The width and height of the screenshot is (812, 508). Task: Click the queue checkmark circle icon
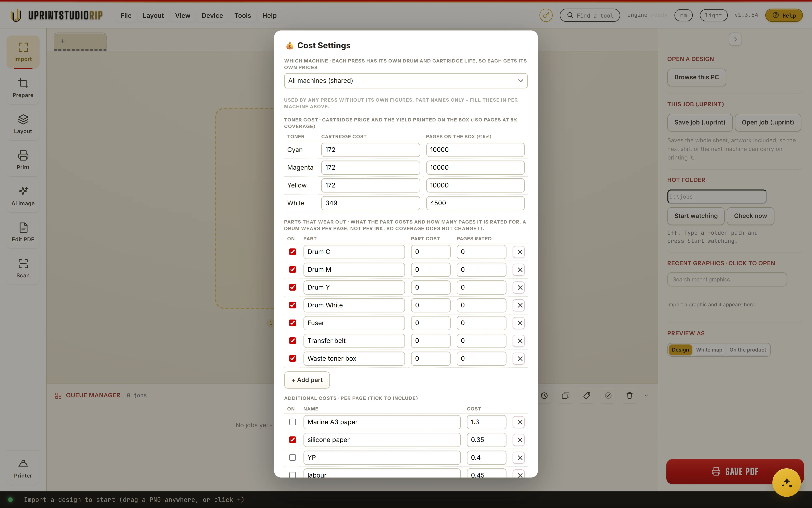click(x=608, y=395)
